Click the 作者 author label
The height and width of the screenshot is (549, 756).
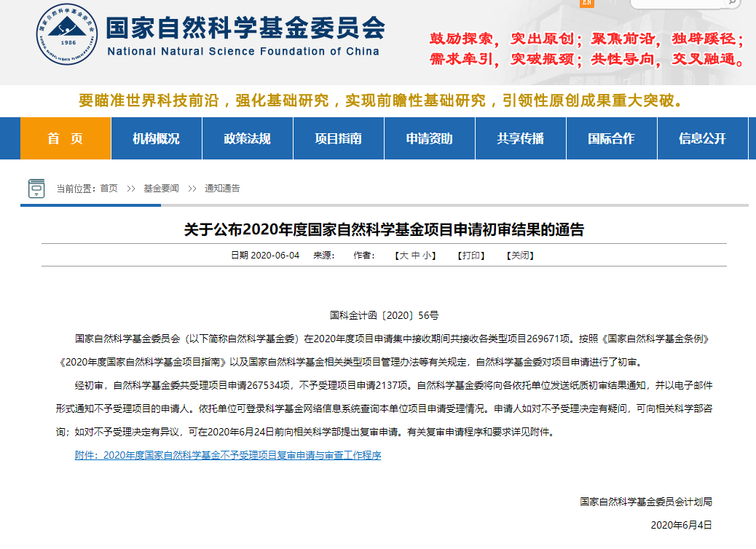tap(364, 256)
